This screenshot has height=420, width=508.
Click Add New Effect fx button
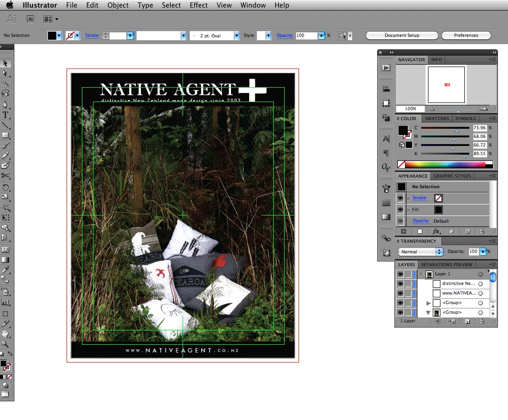tap(436, 231)
